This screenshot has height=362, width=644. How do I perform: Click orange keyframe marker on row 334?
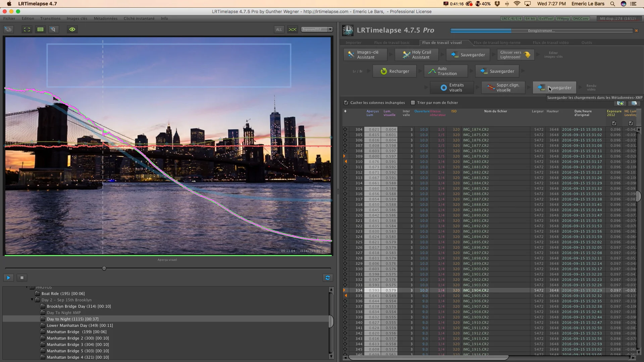(344, 290)
